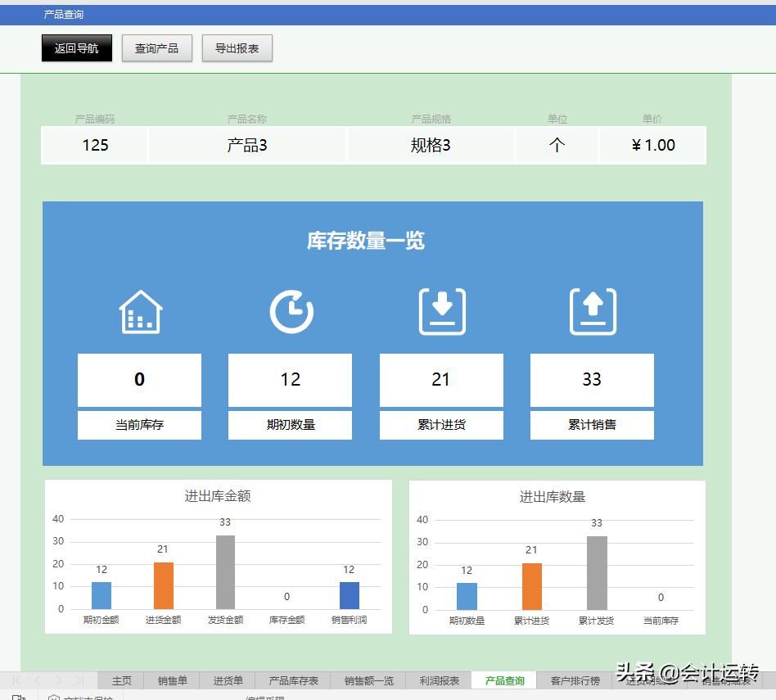The width and height of the screenshot is (776, 700).
Task: Click the product code cell 125
Action: tap(95, 145)
